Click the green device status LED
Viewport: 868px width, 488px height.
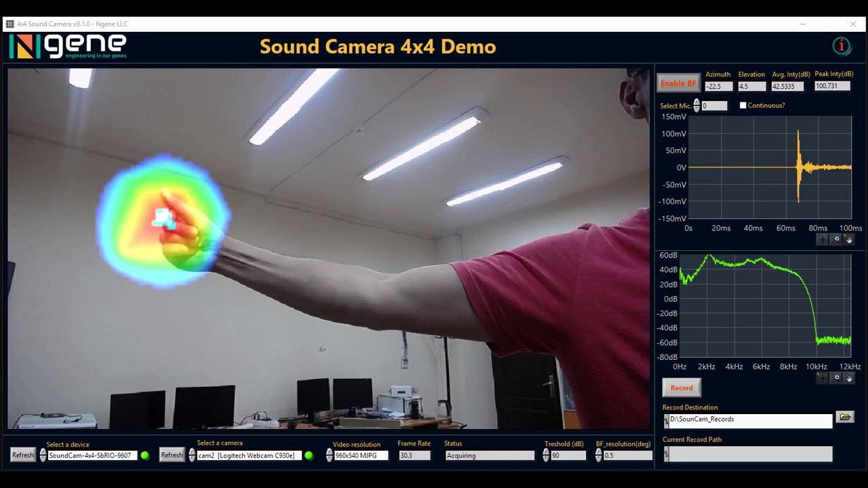pyautogui.click(x=144, y=455)
